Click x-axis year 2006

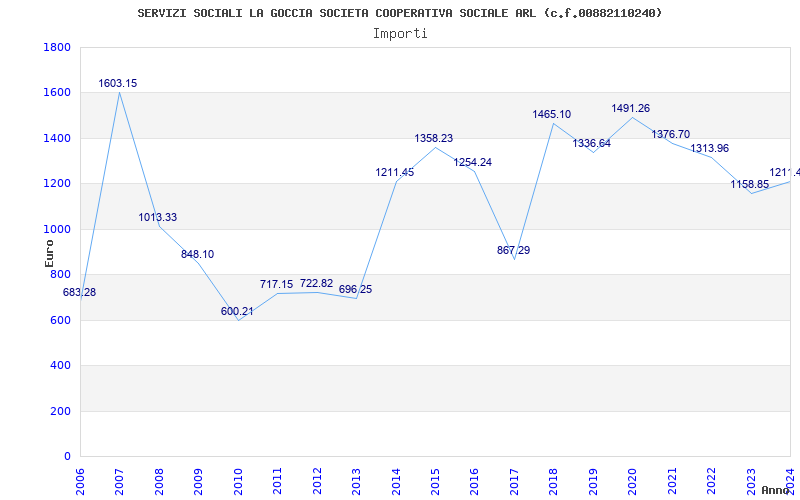[x=80, y=481]
